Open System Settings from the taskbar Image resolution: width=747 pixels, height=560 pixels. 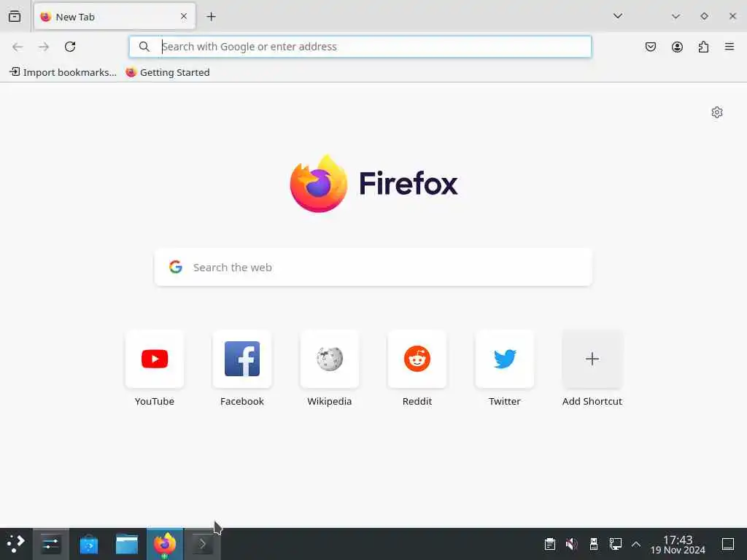50,544
